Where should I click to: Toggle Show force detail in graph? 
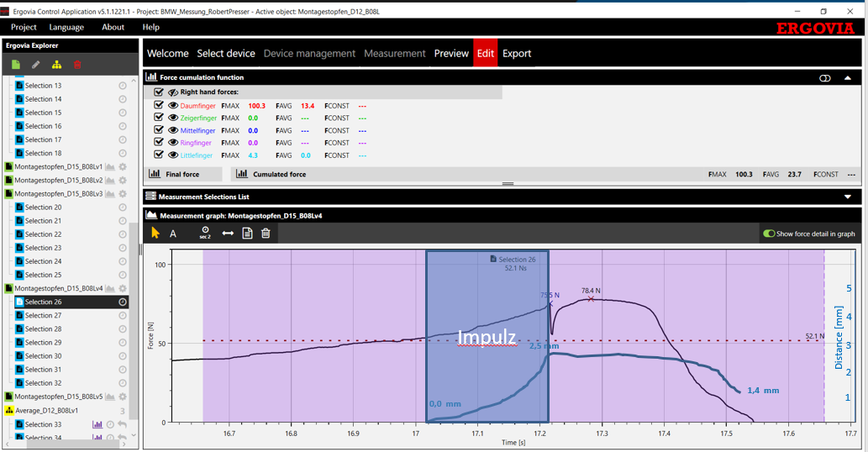(x=768, y=234)
